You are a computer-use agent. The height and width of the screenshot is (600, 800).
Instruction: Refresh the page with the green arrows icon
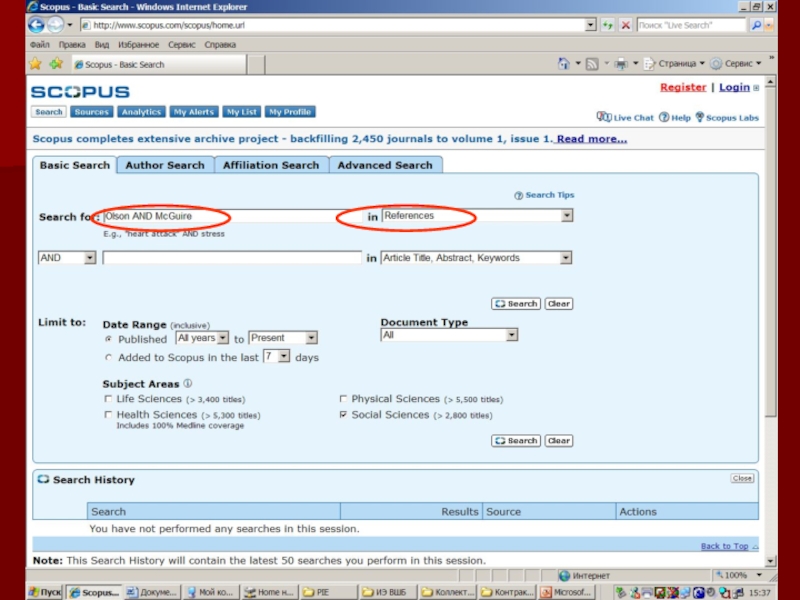(x=607, y=25)
